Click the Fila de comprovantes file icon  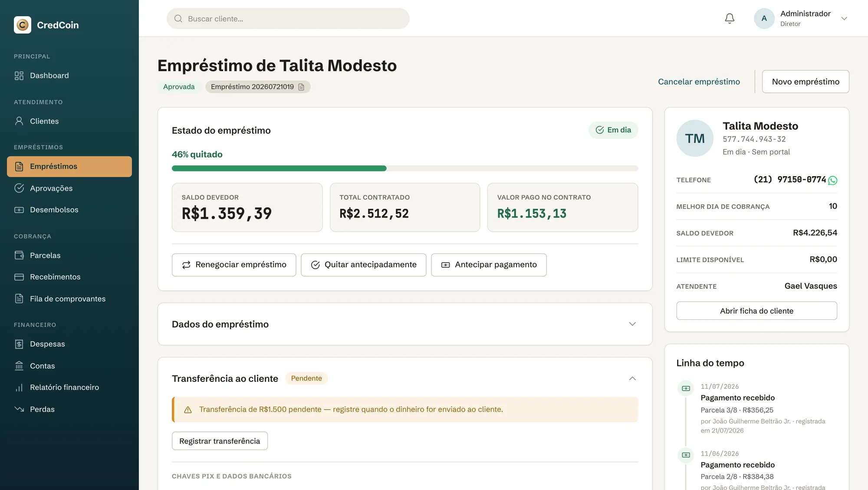click(19, 299)
